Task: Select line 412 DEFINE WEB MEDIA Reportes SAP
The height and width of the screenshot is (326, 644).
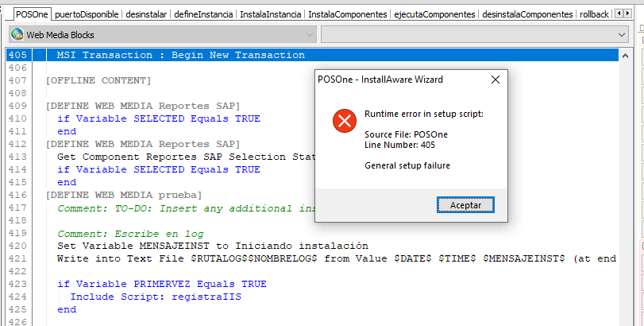Action: coord(142,144)
